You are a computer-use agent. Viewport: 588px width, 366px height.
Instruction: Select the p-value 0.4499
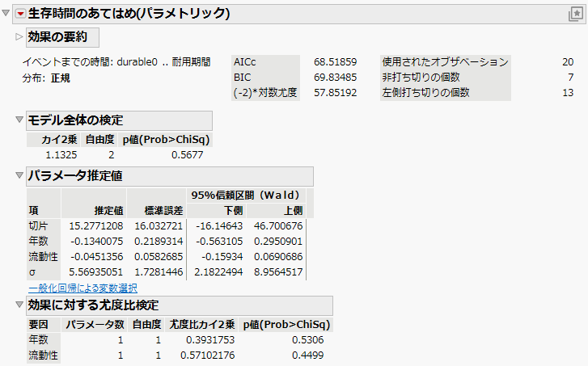(307, 355)
